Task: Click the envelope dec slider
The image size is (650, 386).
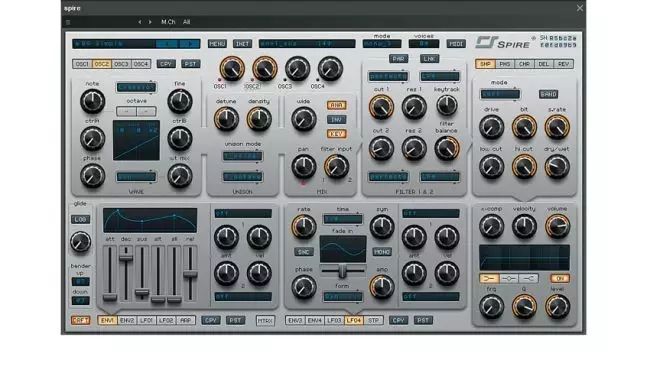Action: point(126,273)
